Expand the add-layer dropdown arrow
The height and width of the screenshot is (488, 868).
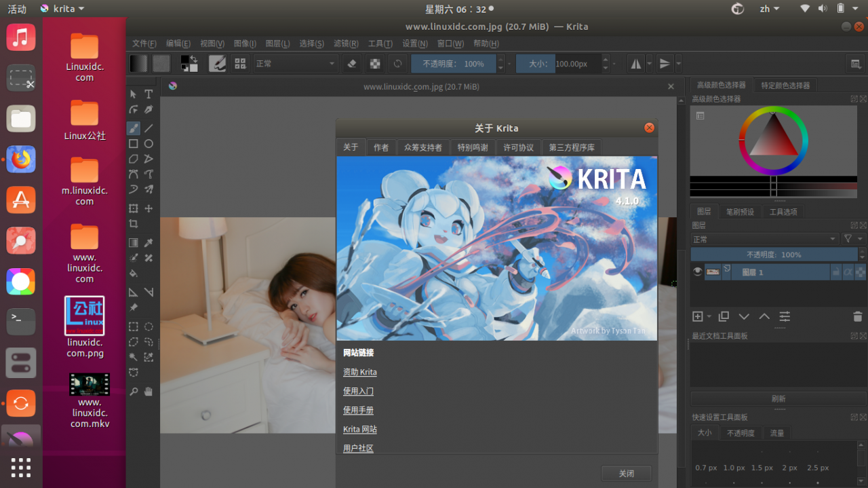pyautogui.click(x=709, y=316)
